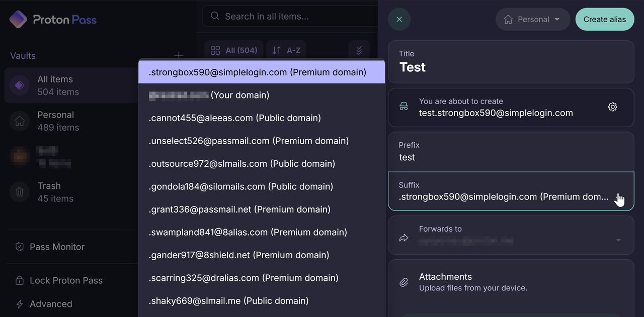Click the Proton Pass logo icon
The width and height of the screenshot is (644, 317).
pyautogui.click(x=18, y=20)
